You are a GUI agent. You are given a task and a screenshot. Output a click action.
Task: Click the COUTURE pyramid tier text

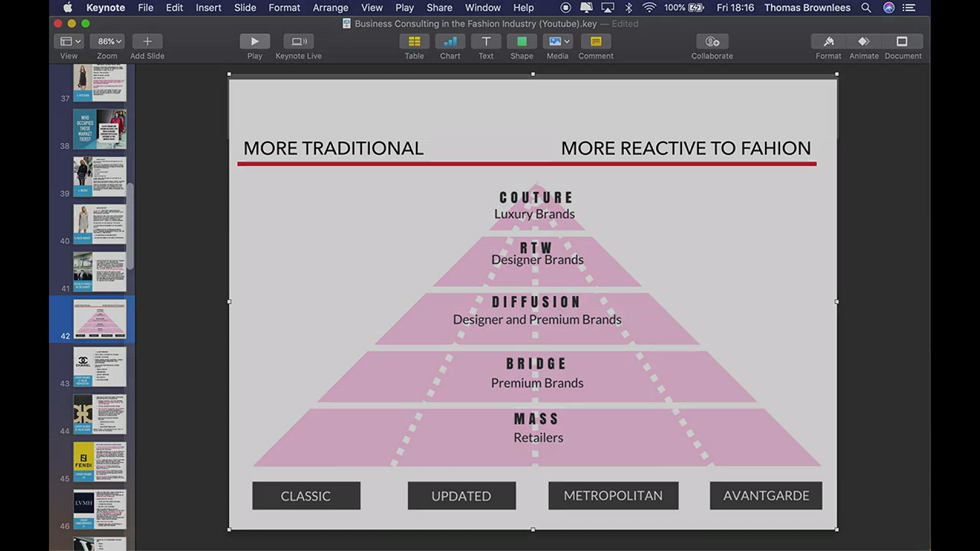coord(536,197)
